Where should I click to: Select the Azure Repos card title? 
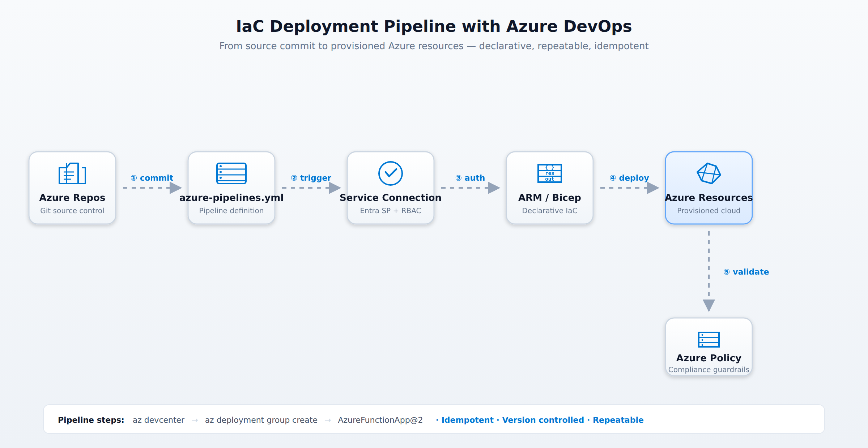coord(72,198)
